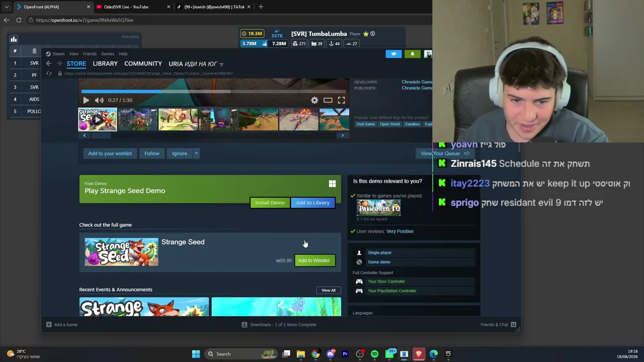Screen dimensions: 644x362
Task: Switch to the TikTok browser tab
Action: point(214,7)
